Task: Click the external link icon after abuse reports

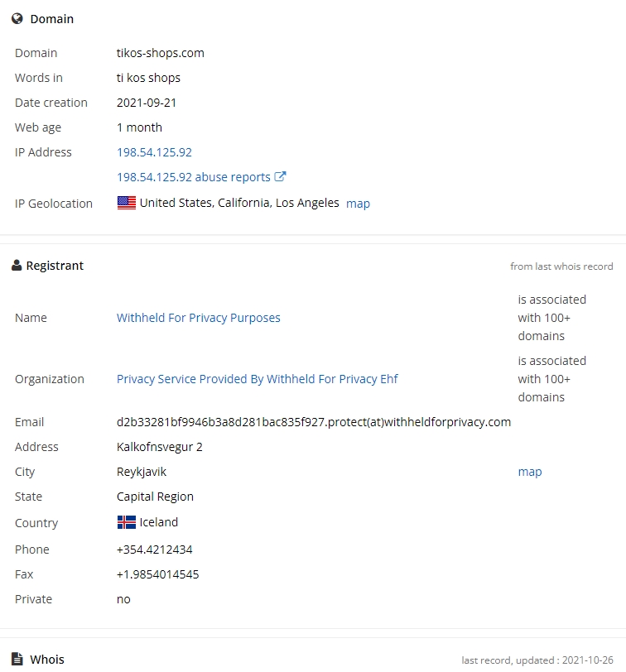Action: pos(281,176)
